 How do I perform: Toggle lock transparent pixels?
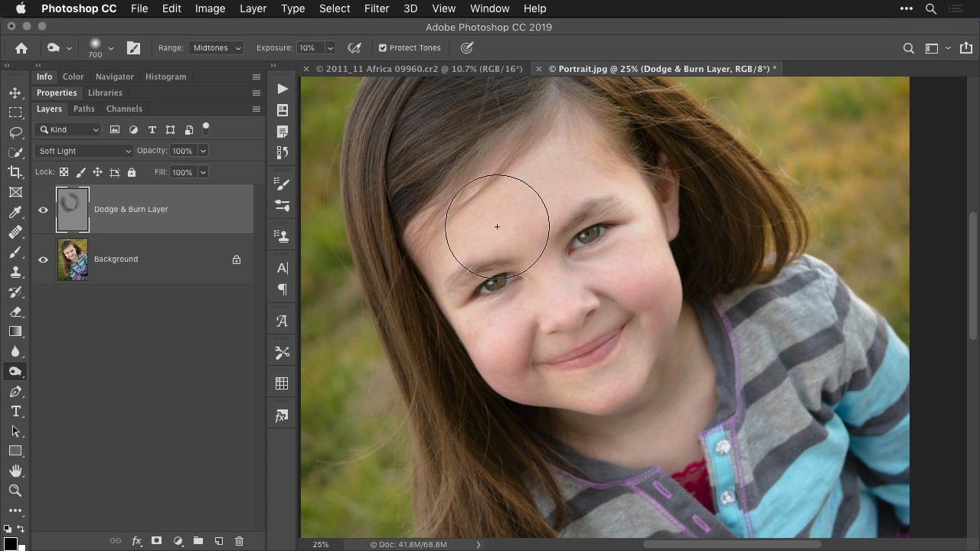tap(64, 172)
